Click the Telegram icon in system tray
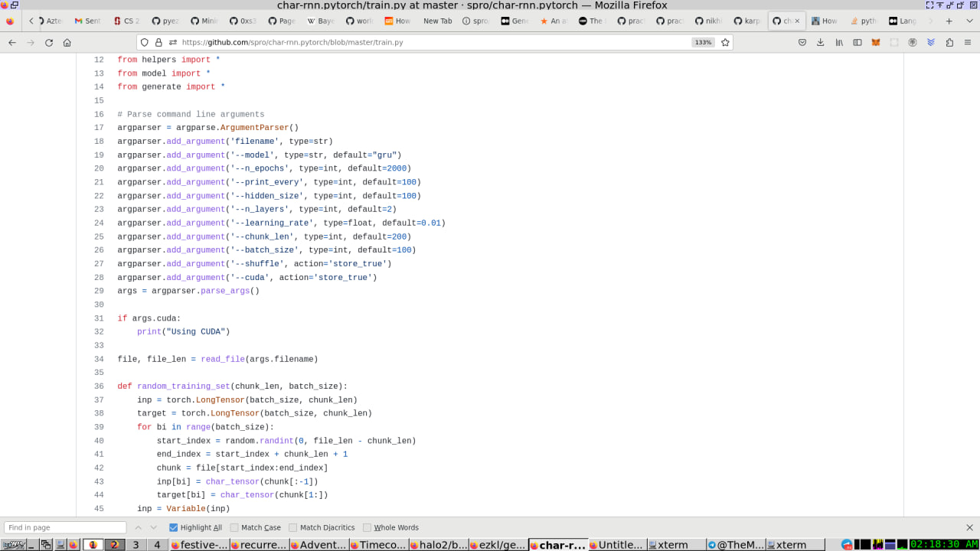The width and height of the screenshot is (980, 551). point(847,545)
